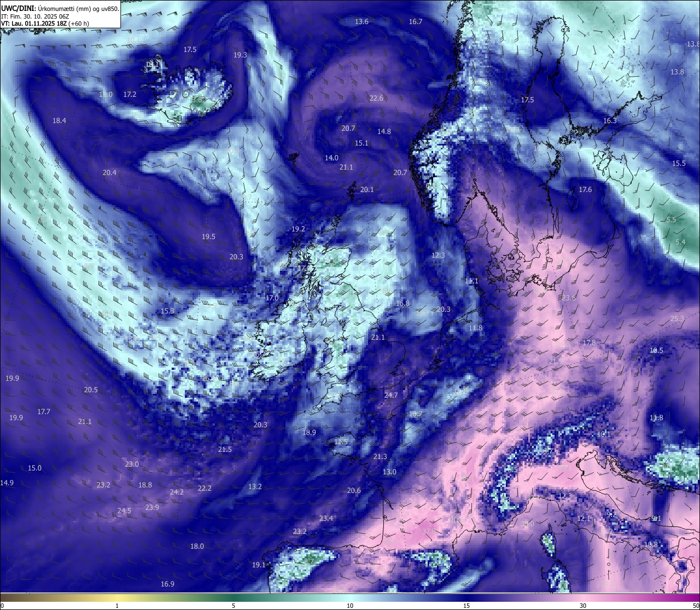The image size is (700, 610).
Task: Click the 17.0 value label
Action: point(272,298)
